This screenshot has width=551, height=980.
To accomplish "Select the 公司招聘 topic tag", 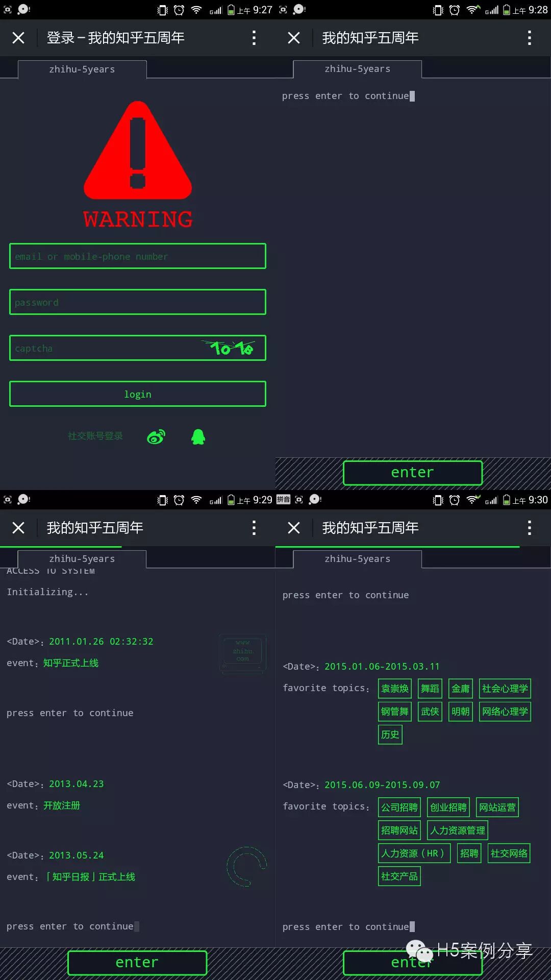I will point(399,807).
